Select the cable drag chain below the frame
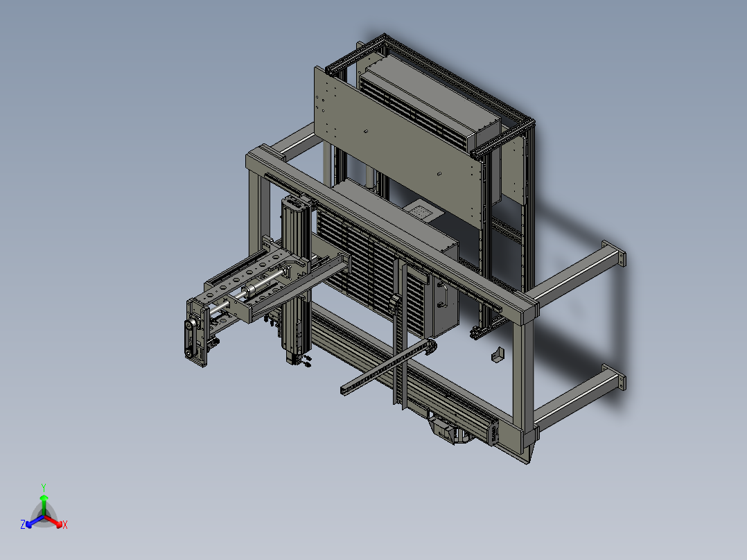Viewport: 747px width, 560px height. click(389, 366)
